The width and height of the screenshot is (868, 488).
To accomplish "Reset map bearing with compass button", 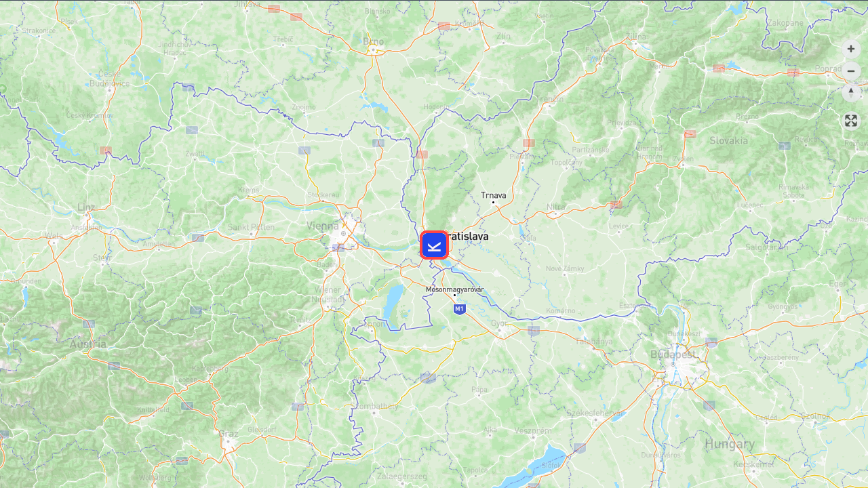I will coord(851,93).
